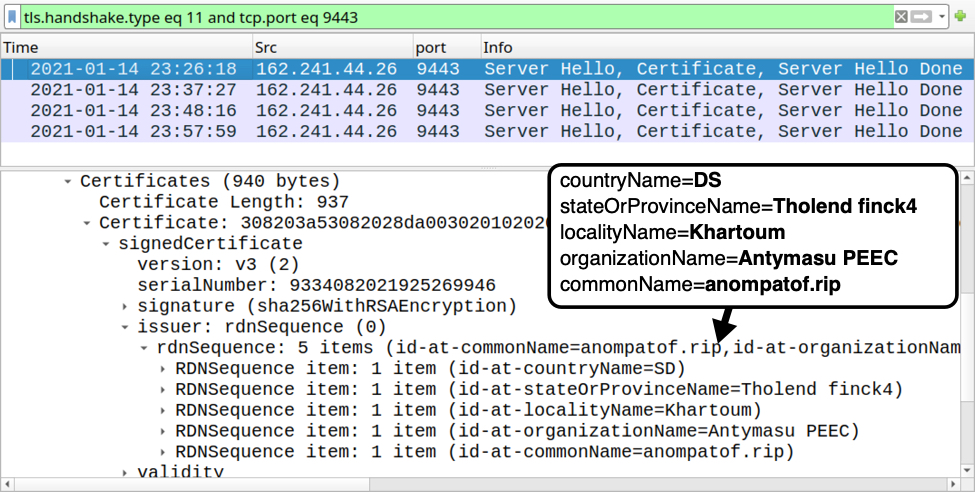Click in the display filter text field
This screenshot has height=492, width=975.
pyautogui.click(x=450, y=17)
